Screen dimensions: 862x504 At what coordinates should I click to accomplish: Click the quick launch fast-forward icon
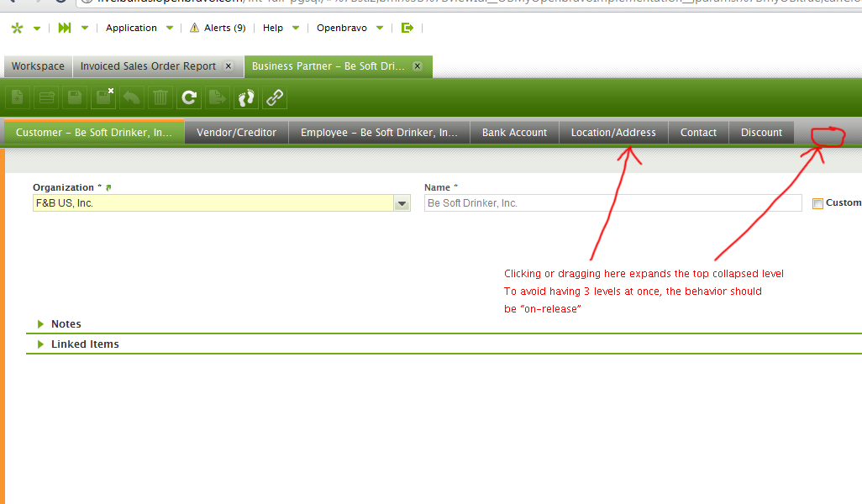65,28
